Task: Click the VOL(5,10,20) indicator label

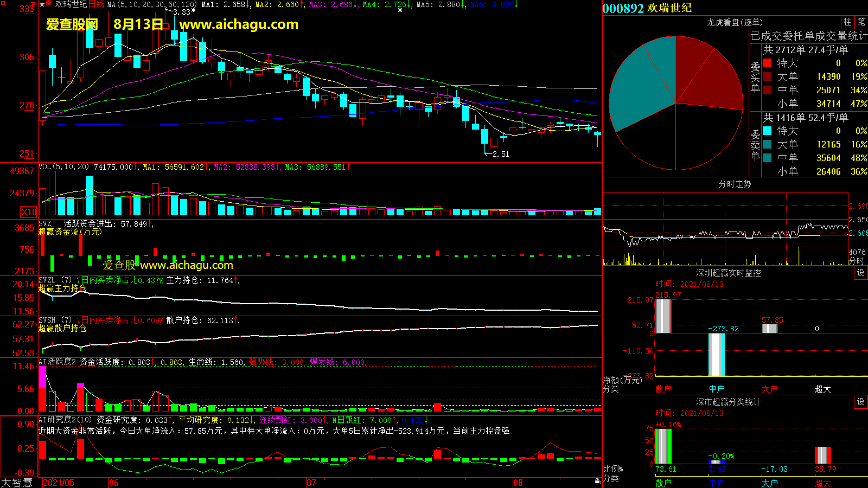Action: pos(63,167)
